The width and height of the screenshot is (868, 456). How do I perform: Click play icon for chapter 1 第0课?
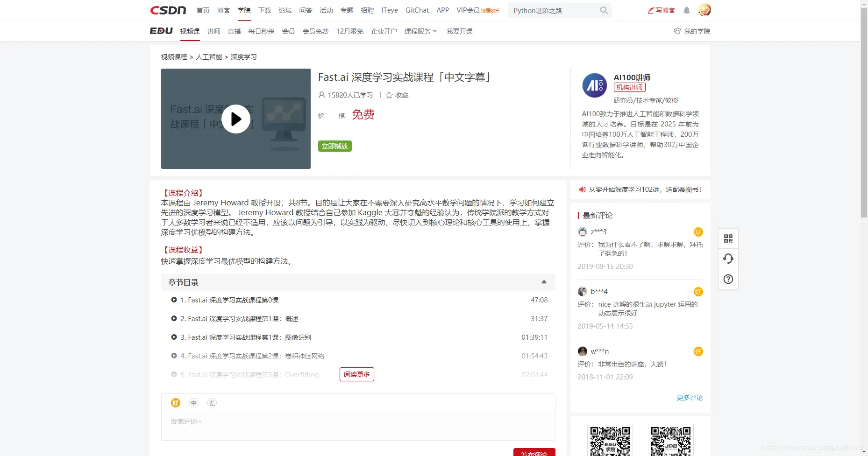pyautogui.click(x=174, y=300)
